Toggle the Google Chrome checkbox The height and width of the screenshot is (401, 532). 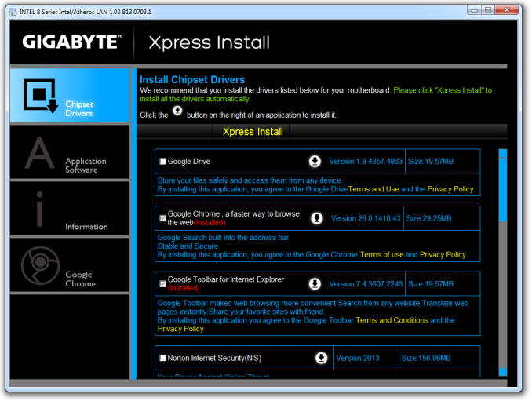pyautogui.click(x=163, y=218)
